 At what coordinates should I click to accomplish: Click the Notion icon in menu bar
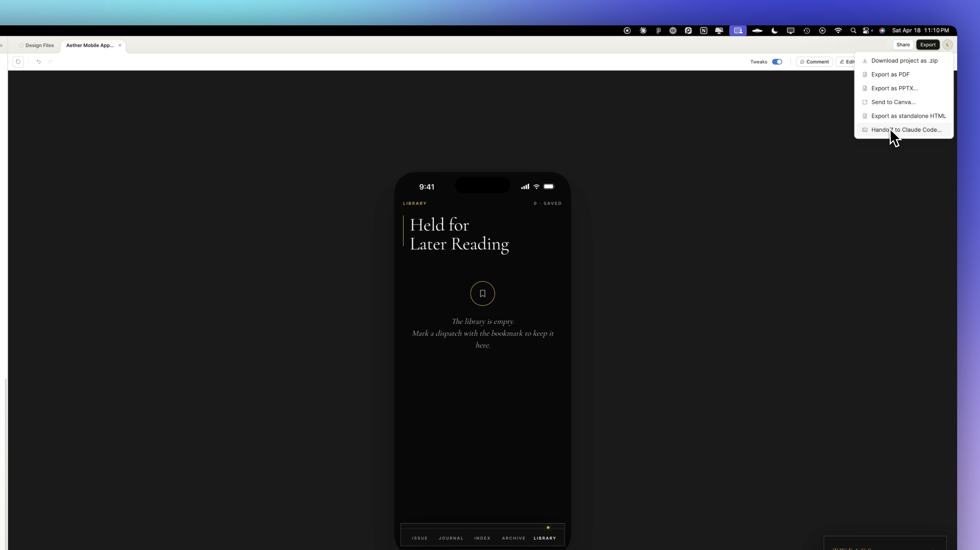click(703, 31)
